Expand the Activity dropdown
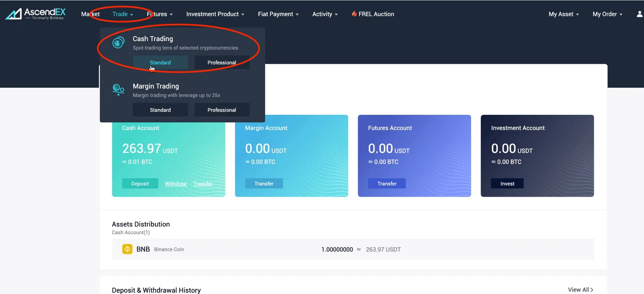644x294 pixels. [325, 14]
